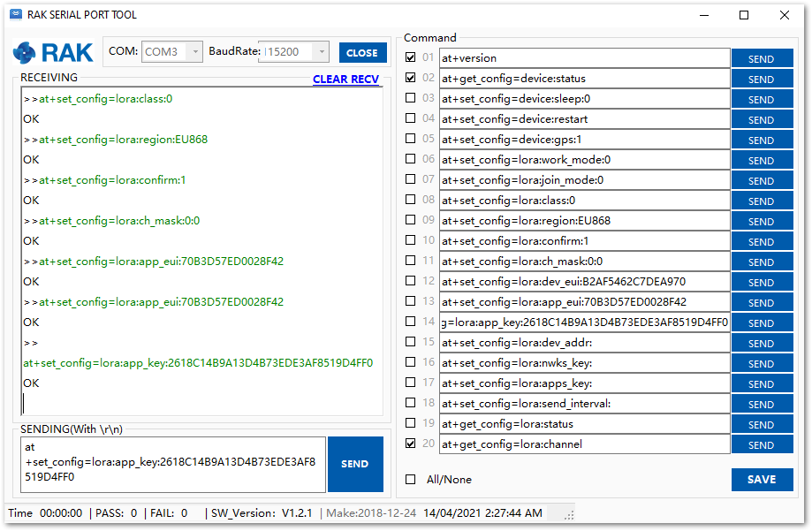Check command 05 device:gps checkbox
The width and height of the screenshot is (812, 531).
pyautogui.click(x=411, y=139)
